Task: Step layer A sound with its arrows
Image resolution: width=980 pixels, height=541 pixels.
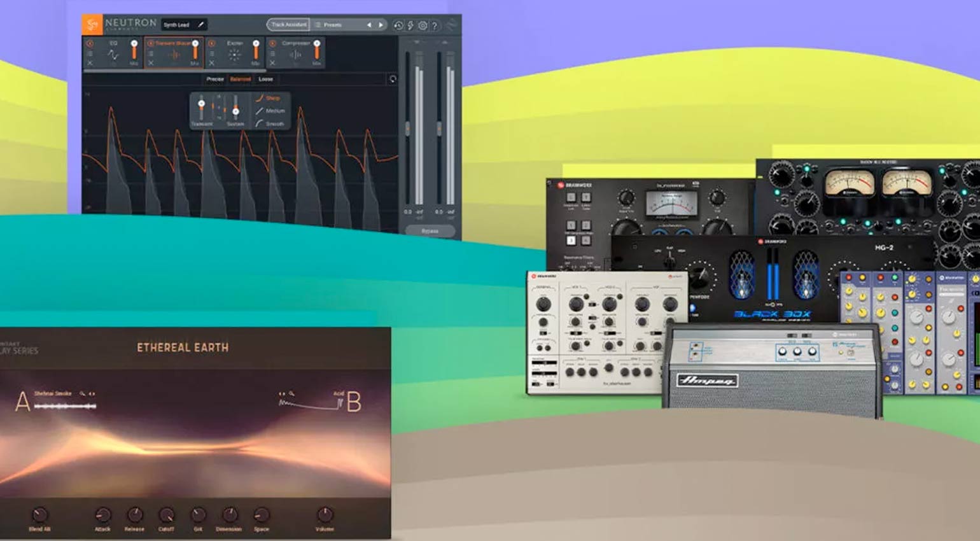Action: 92,394
